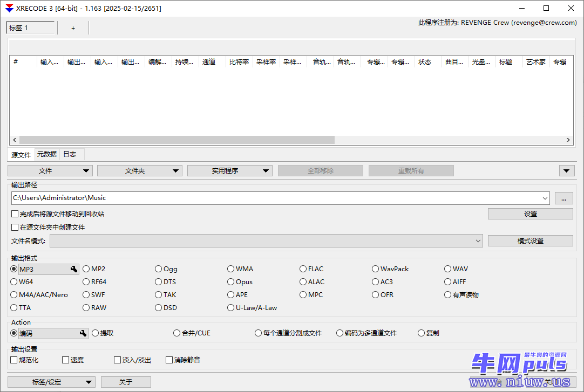Select the AIFF output format
Viewport: 584px width, 392px height.
coord(455,282)
